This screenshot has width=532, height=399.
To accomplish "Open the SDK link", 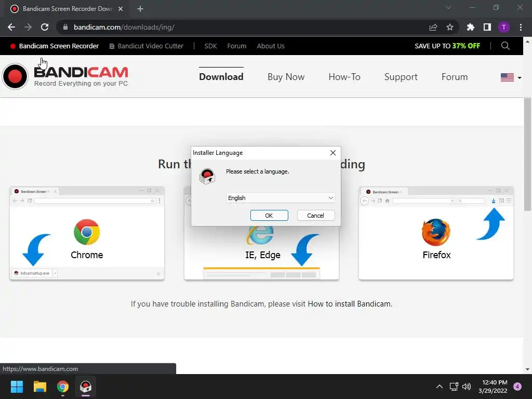I will 210,46.
